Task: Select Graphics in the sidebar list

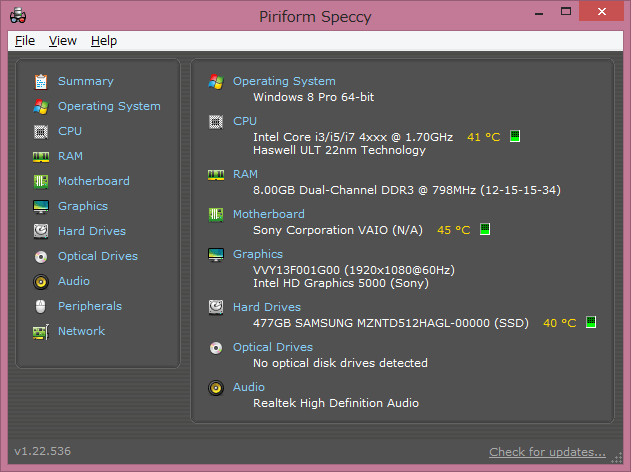Action: click(x=83, y=206)
